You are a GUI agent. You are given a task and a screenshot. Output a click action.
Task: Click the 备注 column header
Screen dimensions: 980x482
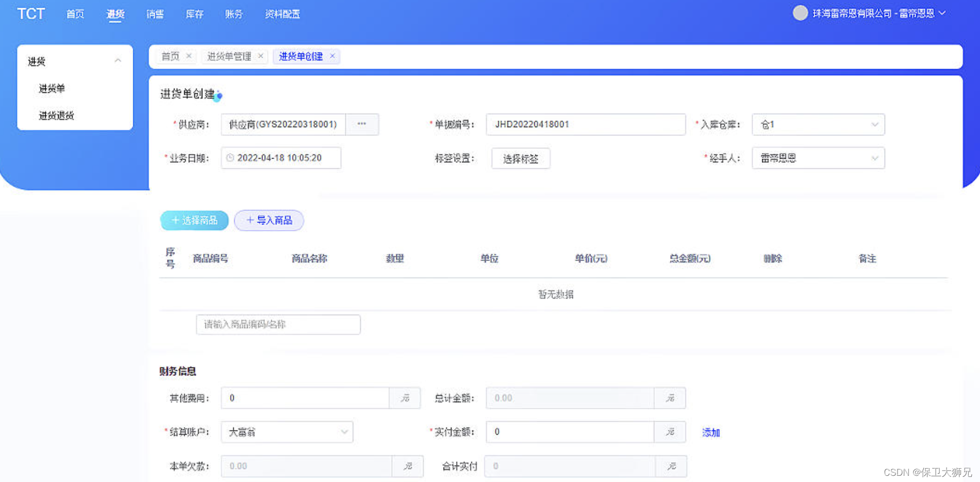867,259
